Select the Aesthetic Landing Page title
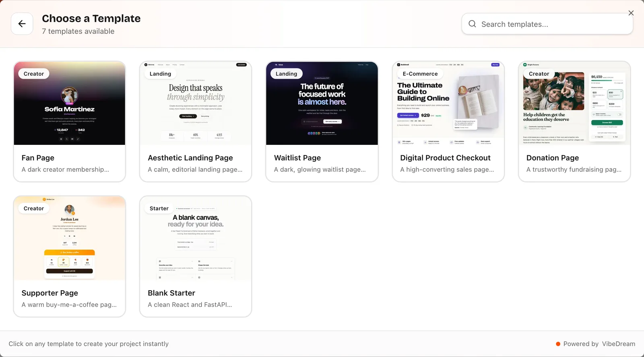Screen dimensions: 644x357 (x=190, y=158)
